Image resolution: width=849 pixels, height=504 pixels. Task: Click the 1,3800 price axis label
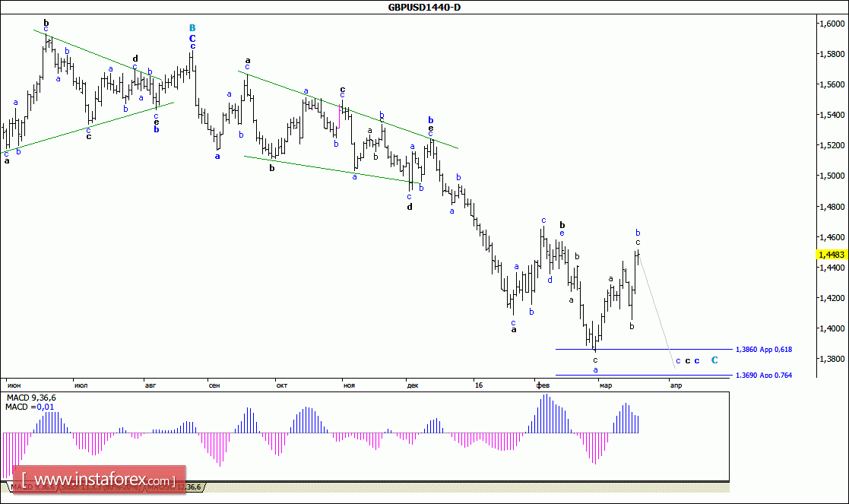(x=832, y=359)
